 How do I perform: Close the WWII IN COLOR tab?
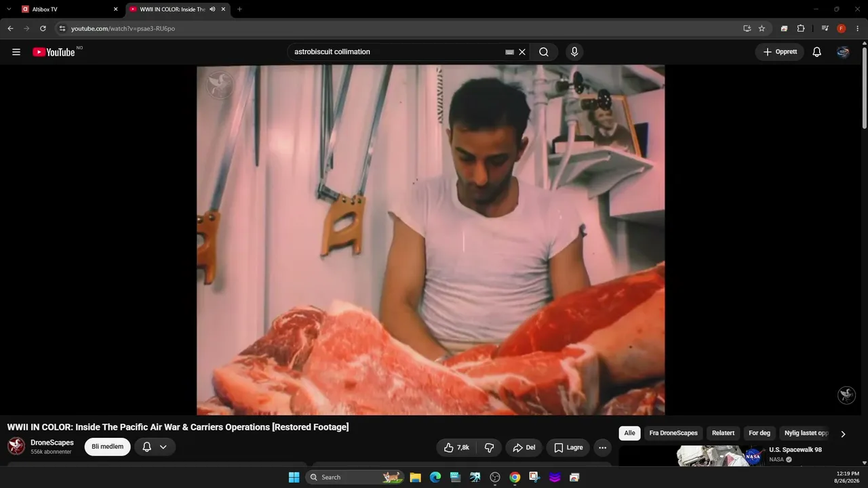point(223,9)
